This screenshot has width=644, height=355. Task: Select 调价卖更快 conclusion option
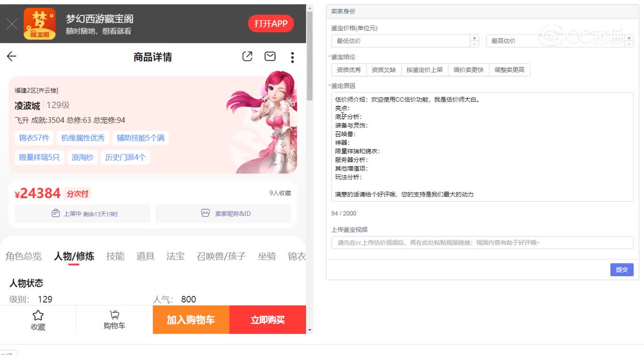[x=468, y=70]
